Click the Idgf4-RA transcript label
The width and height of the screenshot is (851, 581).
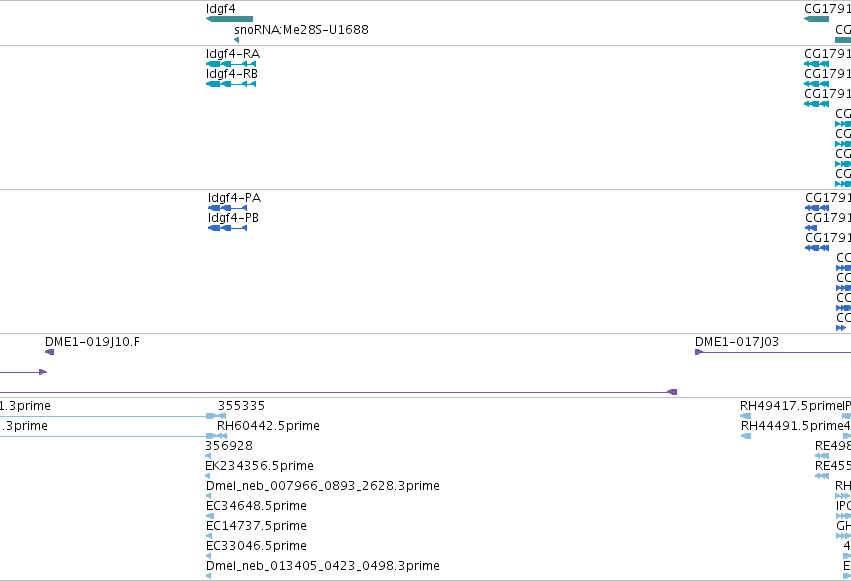233,54
